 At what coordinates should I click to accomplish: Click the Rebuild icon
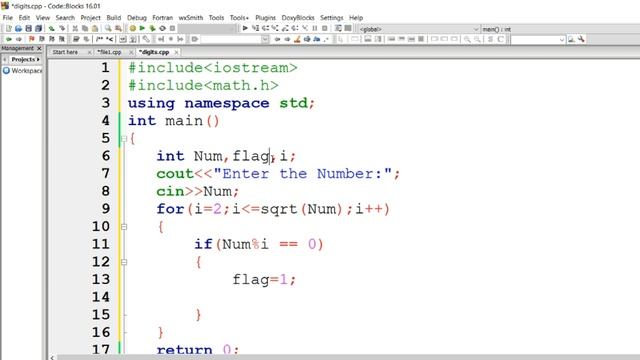(x=162, y=28)
